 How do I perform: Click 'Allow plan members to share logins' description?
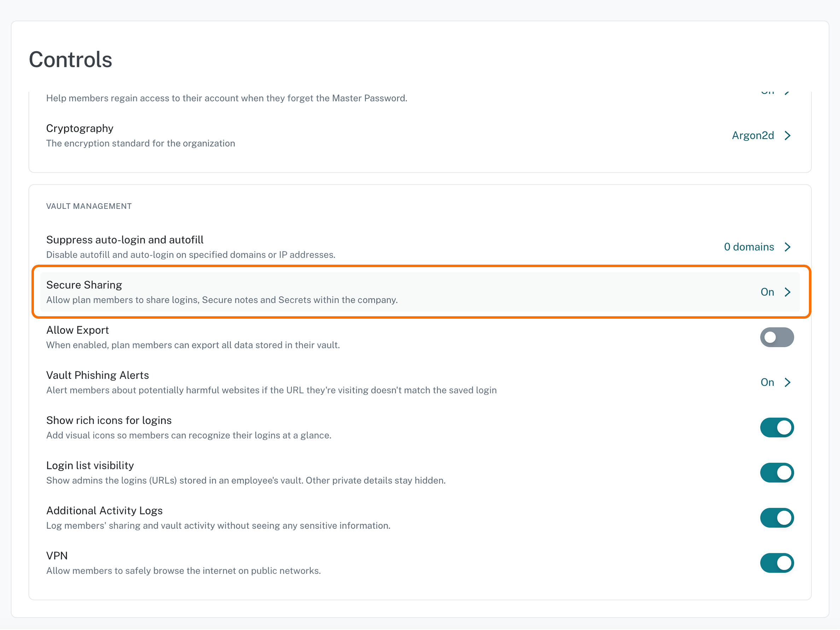coord(222,300)
